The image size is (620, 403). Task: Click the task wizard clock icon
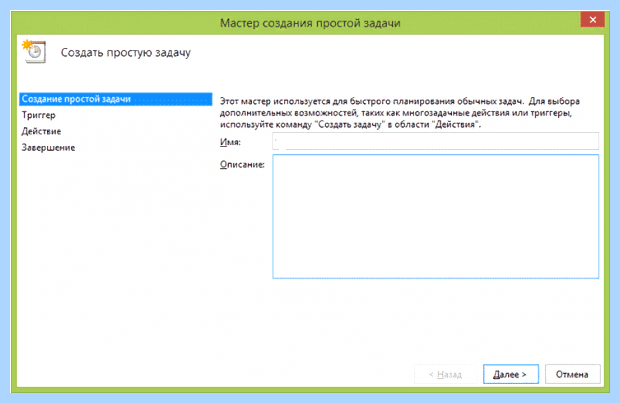(x=34, y=51)
